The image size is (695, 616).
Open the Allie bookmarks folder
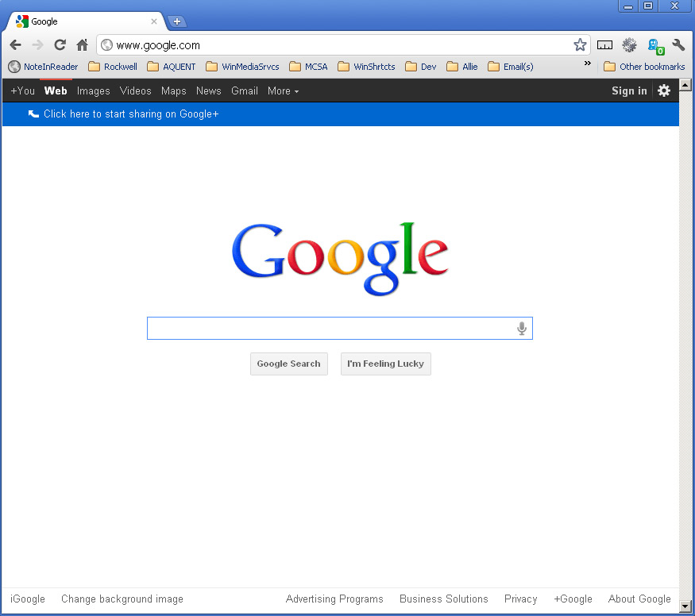(461, 67)
